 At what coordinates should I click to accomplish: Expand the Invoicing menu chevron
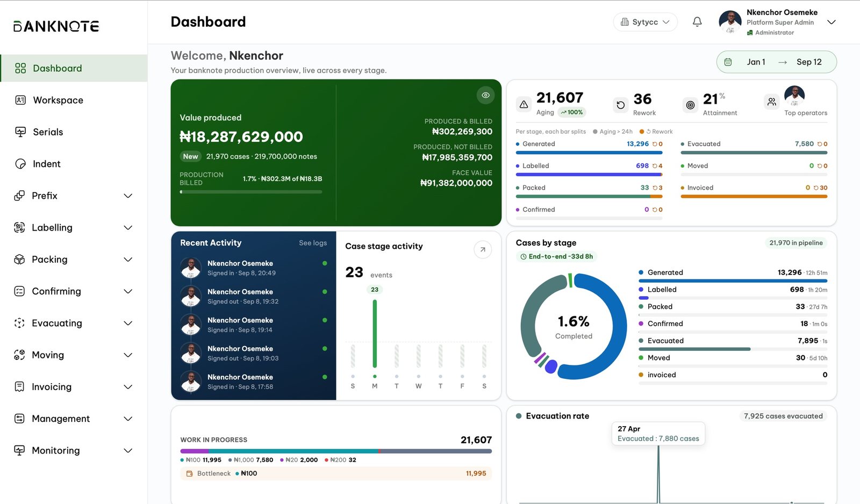(x=128, y=387)
